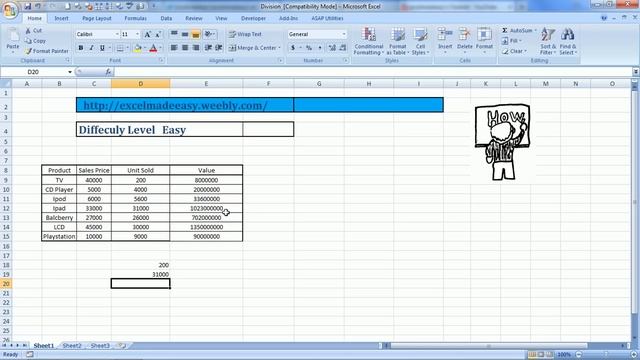Click the Format cells icon in Cells group
The image size is (640, 360).
coord(484,35)
